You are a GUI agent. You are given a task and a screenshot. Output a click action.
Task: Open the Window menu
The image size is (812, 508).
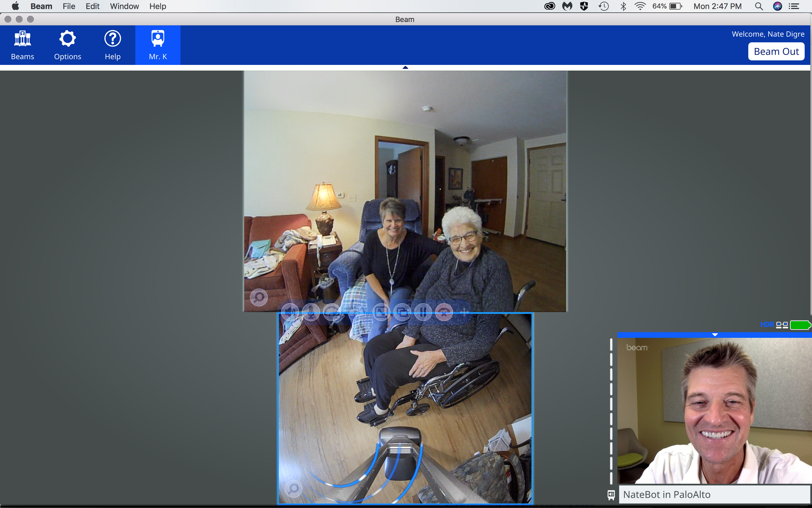tap(125, 6)
